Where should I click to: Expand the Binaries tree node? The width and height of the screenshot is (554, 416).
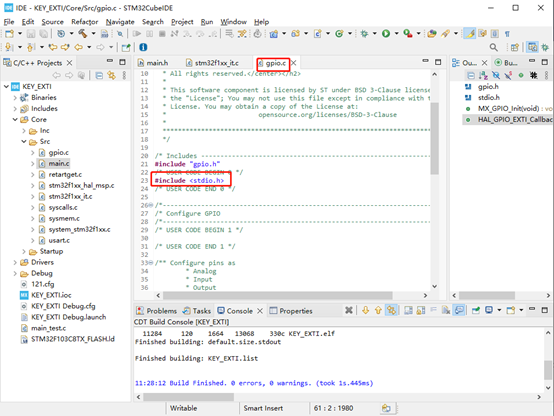point(15,98)
